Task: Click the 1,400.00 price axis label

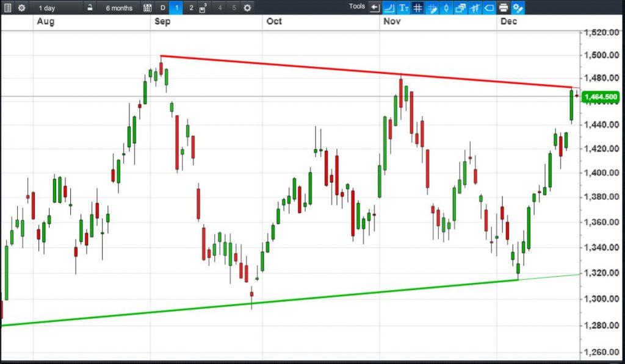Action: point(602,173)
